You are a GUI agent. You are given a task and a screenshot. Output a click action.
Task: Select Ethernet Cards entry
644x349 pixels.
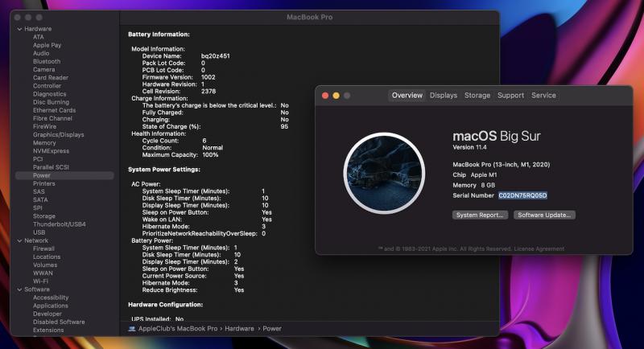(x=54, y=110)
